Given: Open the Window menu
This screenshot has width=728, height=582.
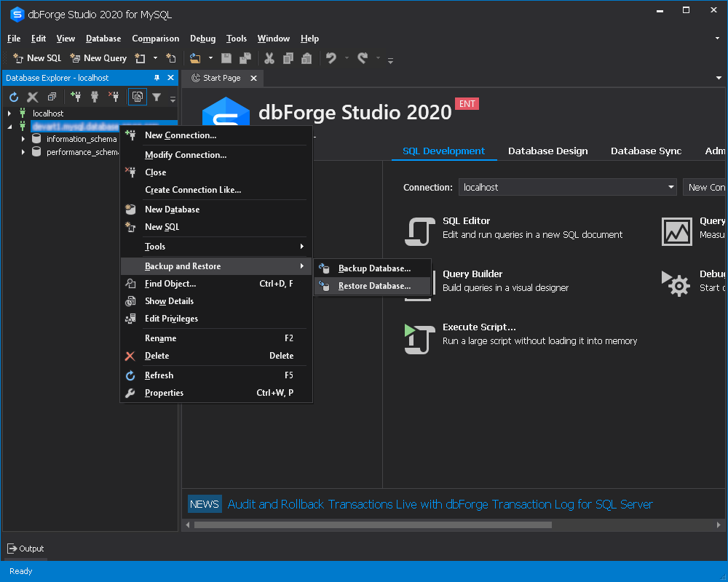Looking at the screenshot, I should click(274, 39).
